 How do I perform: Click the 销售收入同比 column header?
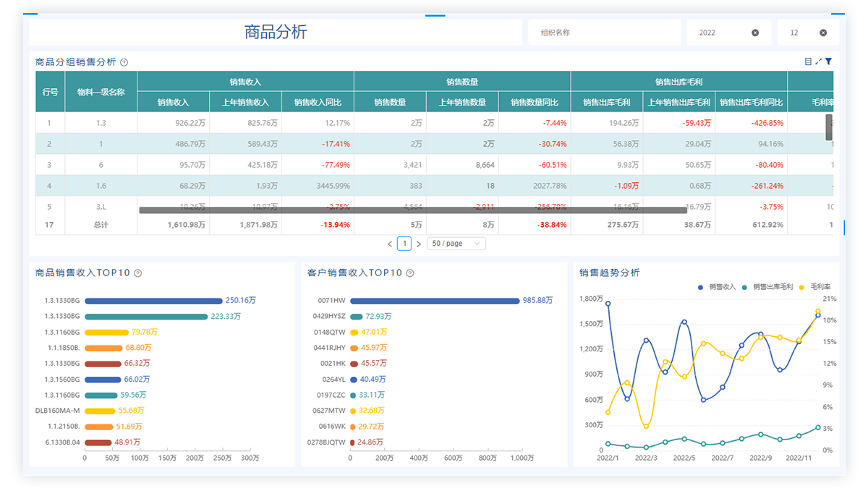pos(318,102)
